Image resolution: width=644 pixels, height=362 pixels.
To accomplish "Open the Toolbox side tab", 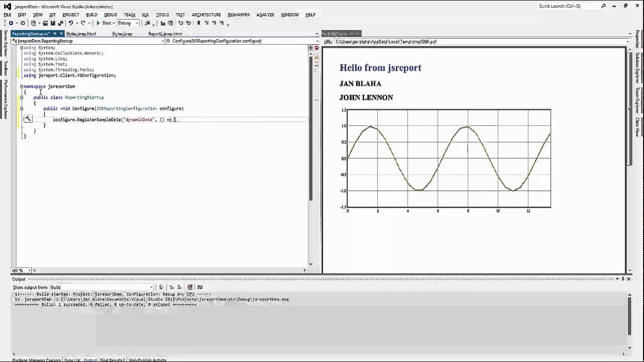I will [6, 68].
